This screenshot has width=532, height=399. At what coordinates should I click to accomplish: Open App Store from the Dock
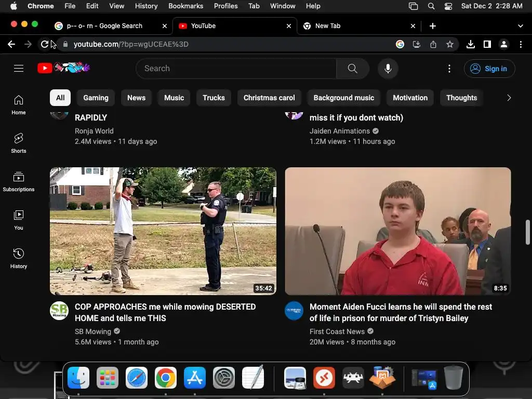(x=195, y=378)
